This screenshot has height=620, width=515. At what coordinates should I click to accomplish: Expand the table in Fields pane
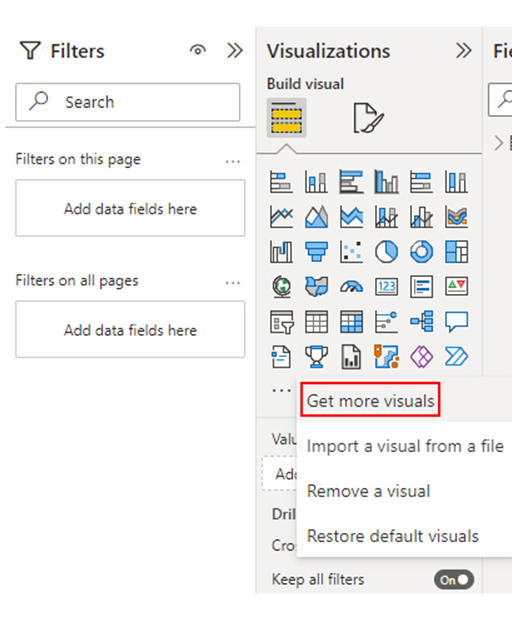click(x=499, y=143)
